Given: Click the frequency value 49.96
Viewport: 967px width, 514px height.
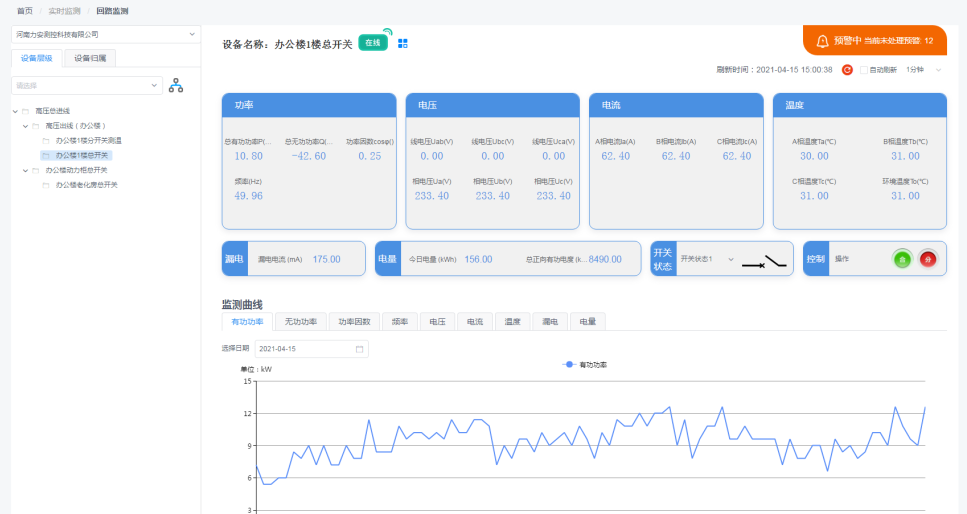Looking at the screenshot, I should coord(249,196).
